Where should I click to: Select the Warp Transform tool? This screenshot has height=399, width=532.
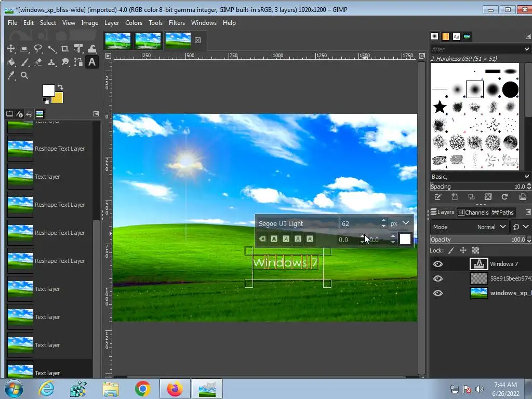(x=92, y=48)
